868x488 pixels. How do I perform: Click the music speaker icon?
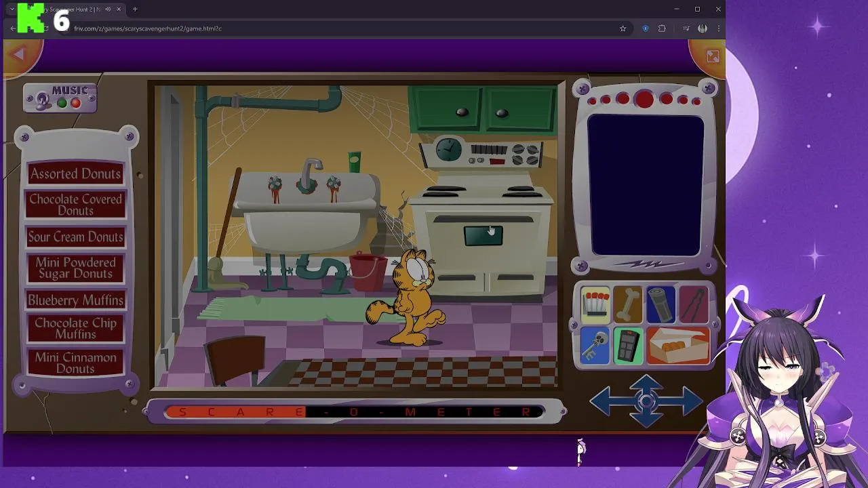point(43,100)
